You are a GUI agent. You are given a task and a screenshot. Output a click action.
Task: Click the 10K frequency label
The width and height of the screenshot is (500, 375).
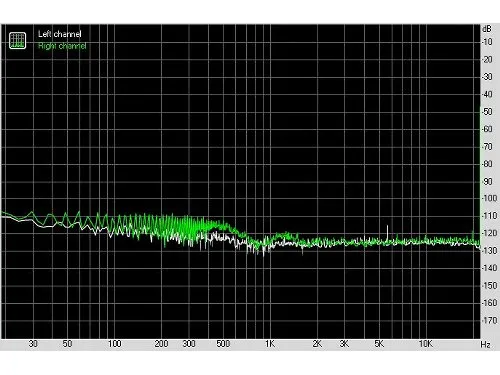pyautogui.click(x=426, y=344)
